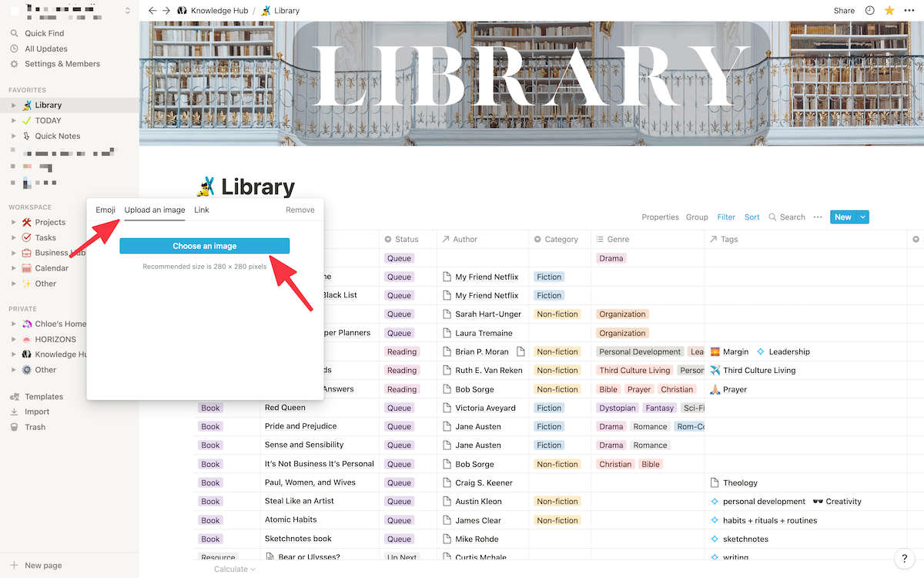Open the database three-dots options menu
The width and height of the screenshot is (924, 578).
[818, 217]
